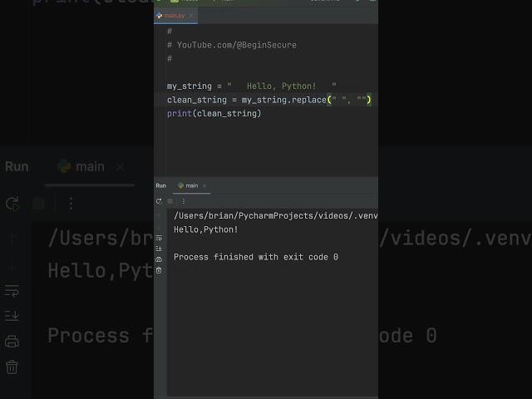The height and width of the screenshot is (399, 532).
Task: Click the /Users/brian/PycharmProjects console path line
Action: [x=275, y=216]
